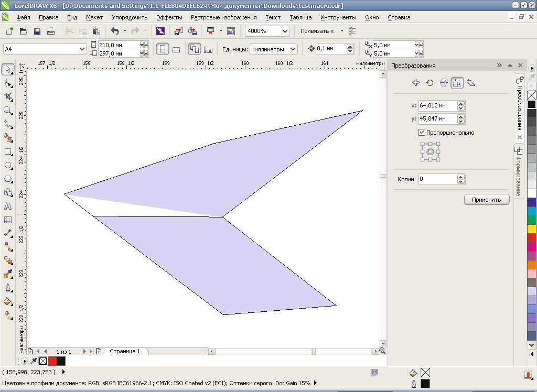Screen dimensions: 537x392
Task: Toggle apply layout to current page
Action: click(208, 49)
